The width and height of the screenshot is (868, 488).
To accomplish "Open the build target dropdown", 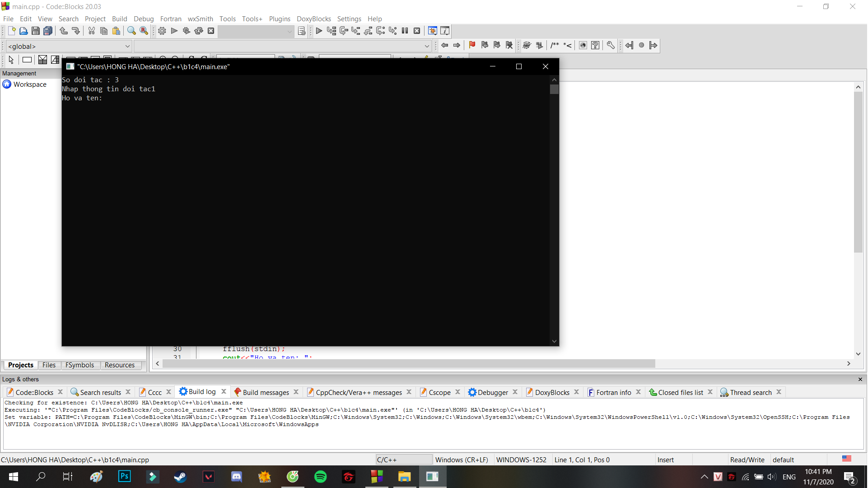I will pyautogui.click(x=289, y=31).
